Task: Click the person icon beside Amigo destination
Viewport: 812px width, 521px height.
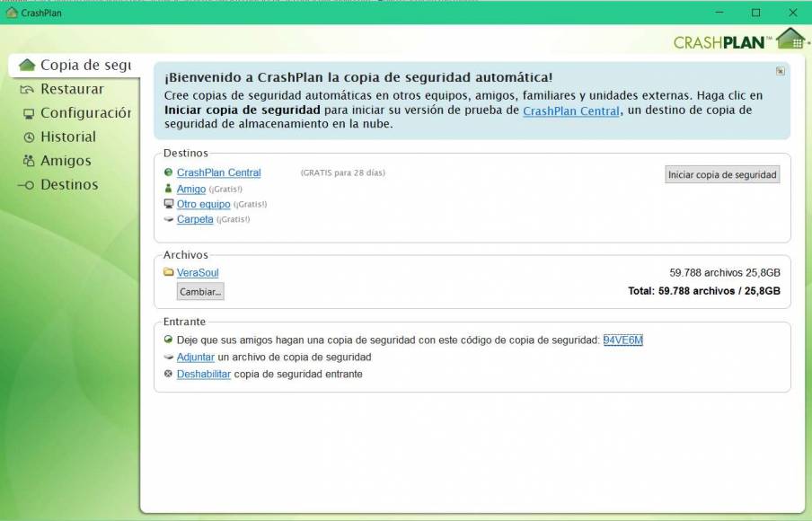Action: 169,190
